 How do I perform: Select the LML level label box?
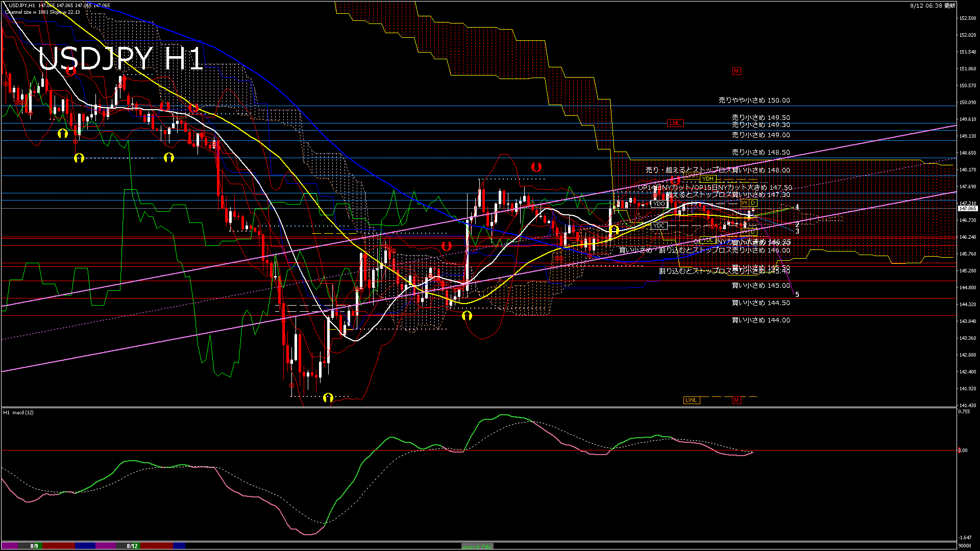[x=674, y=123]
